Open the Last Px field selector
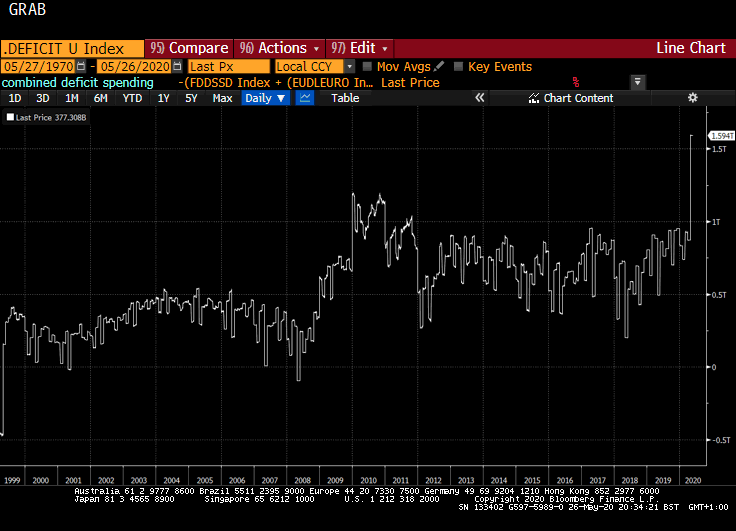 (x=229, y=66)
